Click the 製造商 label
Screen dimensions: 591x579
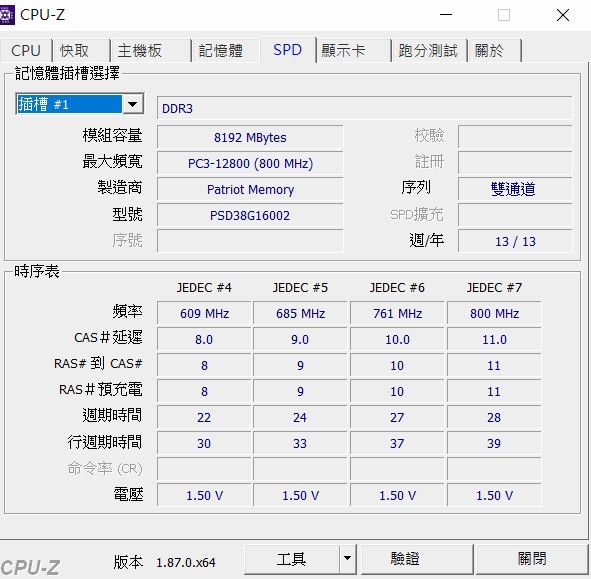pyautogui.click(x=120, y=187)
